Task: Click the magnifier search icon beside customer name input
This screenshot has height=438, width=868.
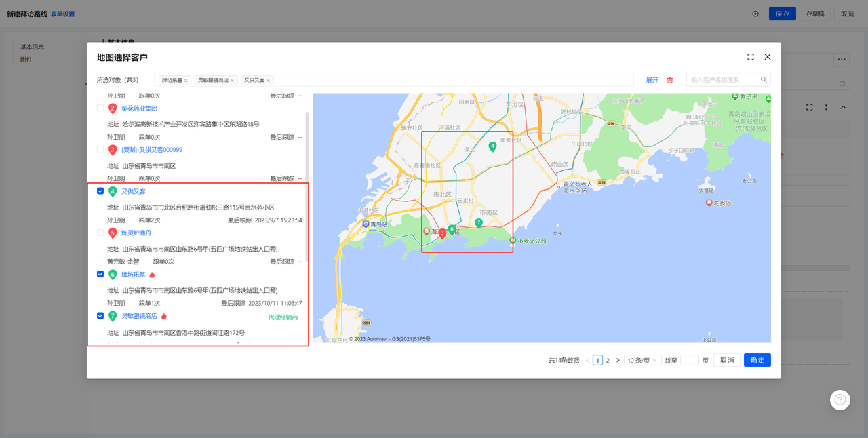Action: pos(764,80)
